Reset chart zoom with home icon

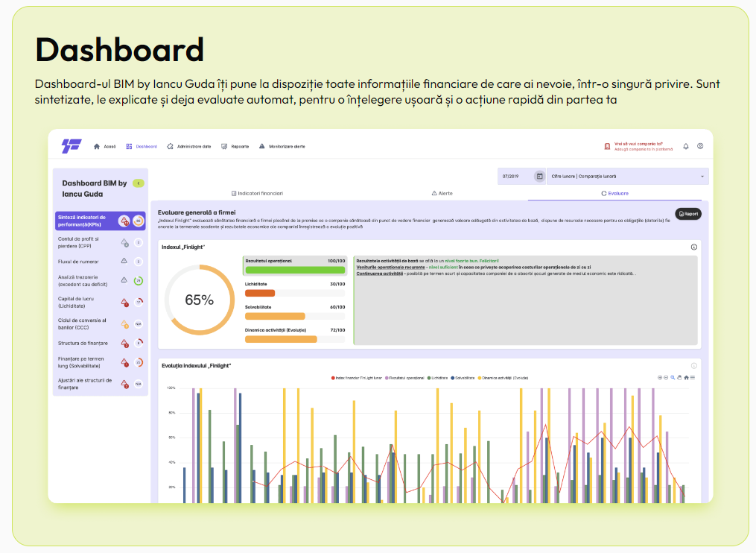click(x=686, y=377)
